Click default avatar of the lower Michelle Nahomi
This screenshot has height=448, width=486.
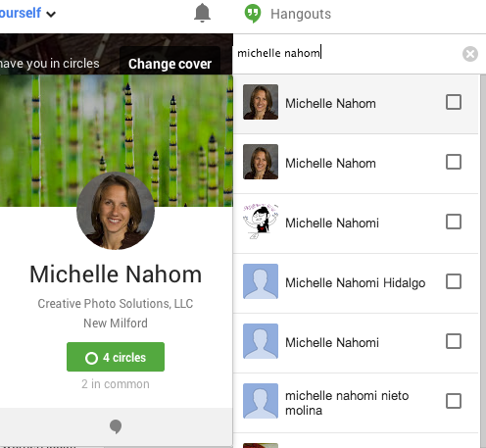coord(261,341)
